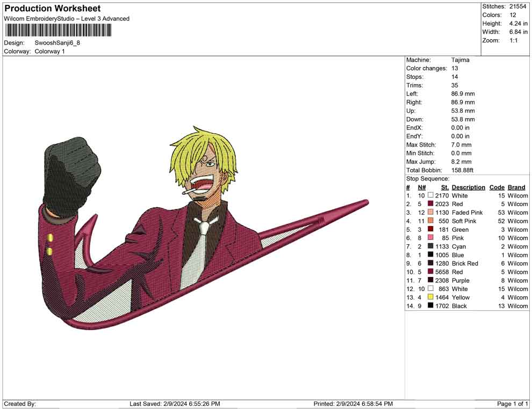Click the EndY label

pyautogui.click(x=414, y=136)
